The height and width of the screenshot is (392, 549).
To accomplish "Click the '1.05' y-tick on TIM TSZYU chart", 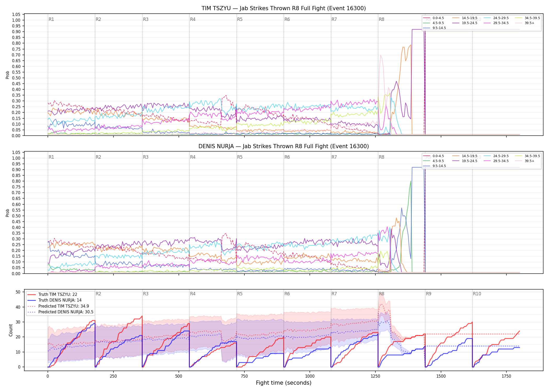I will [x=16, y=14].
